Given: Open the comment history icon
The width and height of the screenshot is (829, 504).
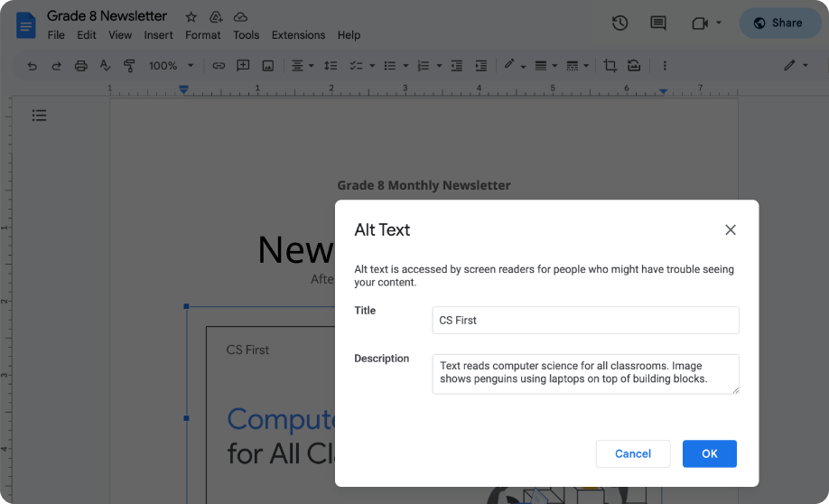Looking at the screenshot, I should 657,23.
